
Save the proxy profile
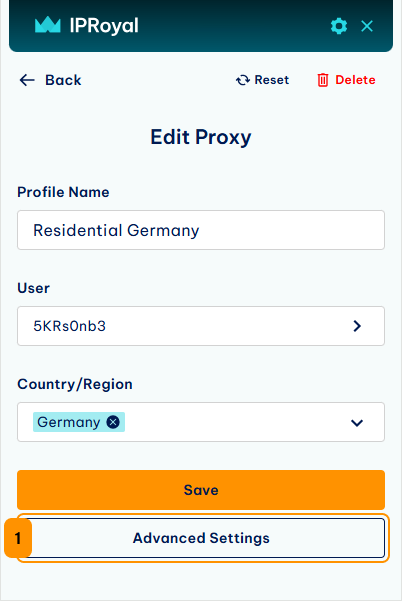(201, 490)
